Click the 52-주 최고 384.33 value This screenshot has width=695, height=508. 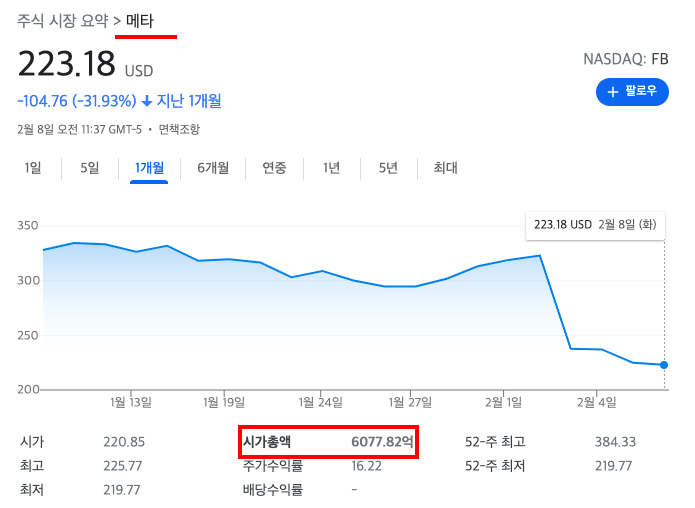point(615,442)
